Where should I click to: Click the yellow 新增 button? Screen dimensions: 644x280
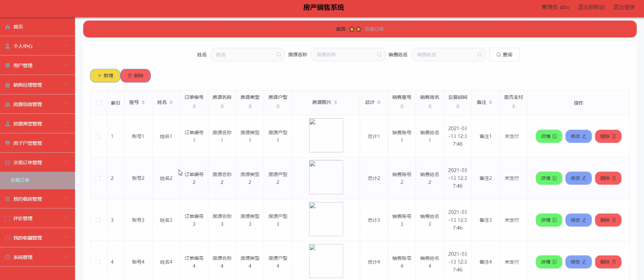(105, 76)
